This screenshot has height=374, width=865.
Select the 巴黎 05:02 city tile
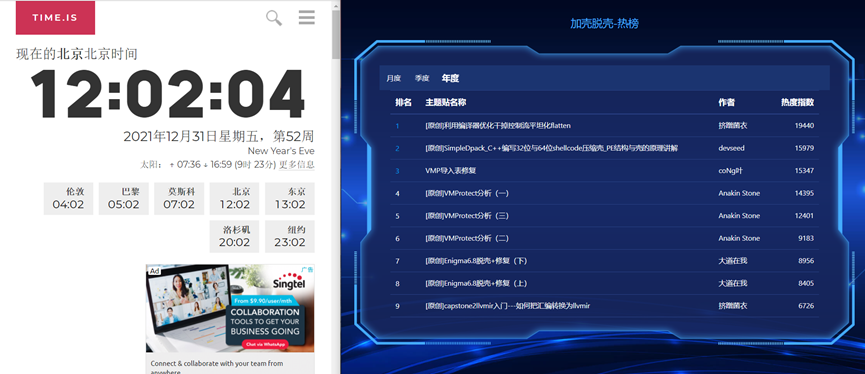coord(124,199)
